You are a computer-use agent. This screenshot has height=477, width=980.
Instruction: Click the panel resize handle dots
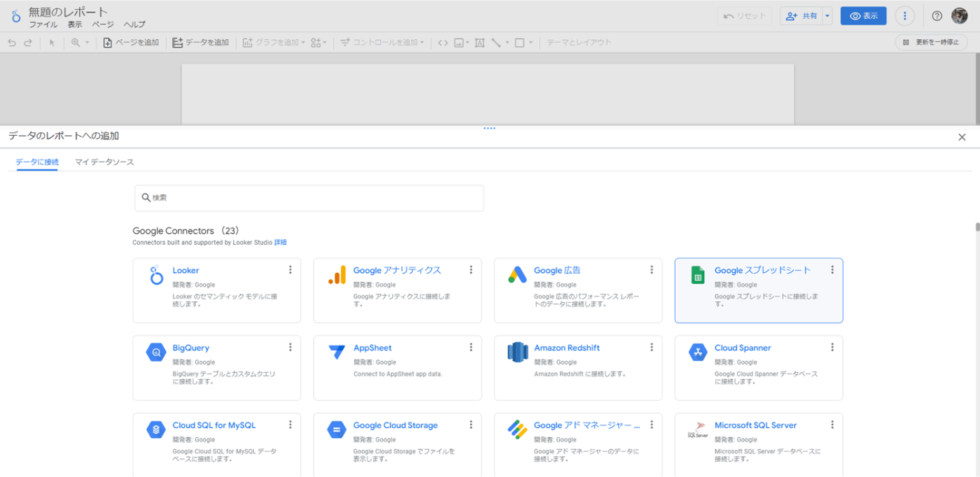pos(489,129)
